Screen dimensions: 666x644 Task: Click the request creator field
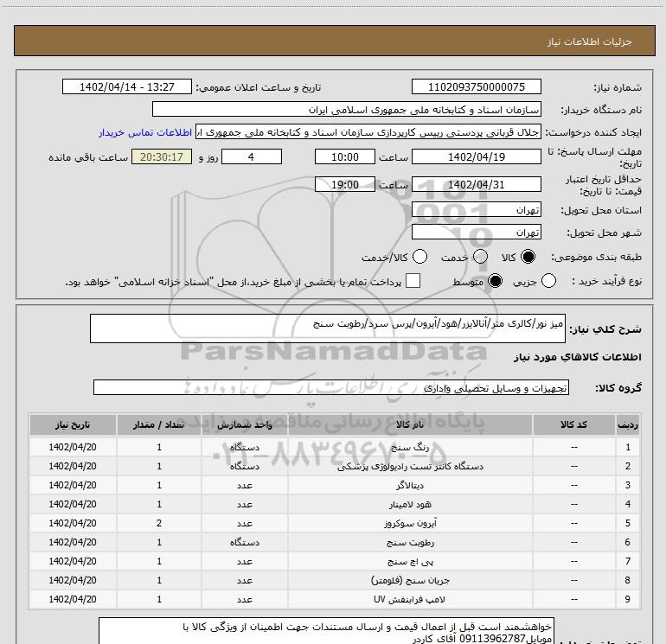pos(368,132)
